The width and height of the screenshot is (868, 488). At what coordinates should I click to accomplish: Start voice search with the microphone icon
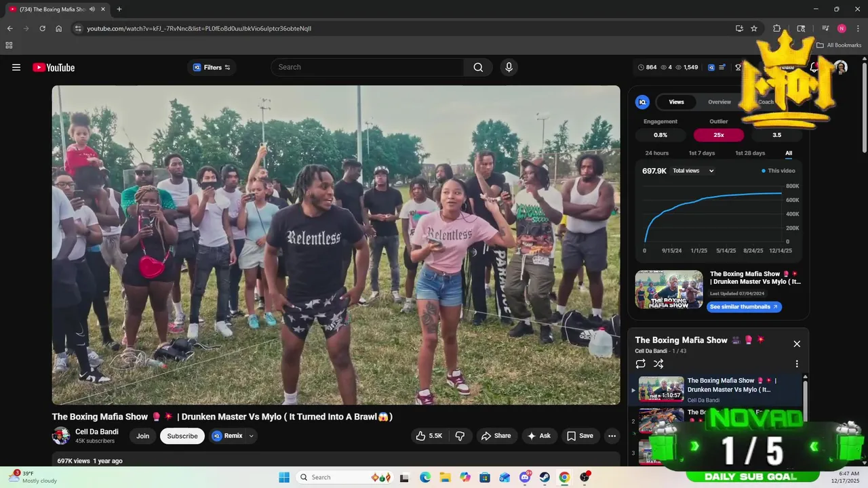509,67
